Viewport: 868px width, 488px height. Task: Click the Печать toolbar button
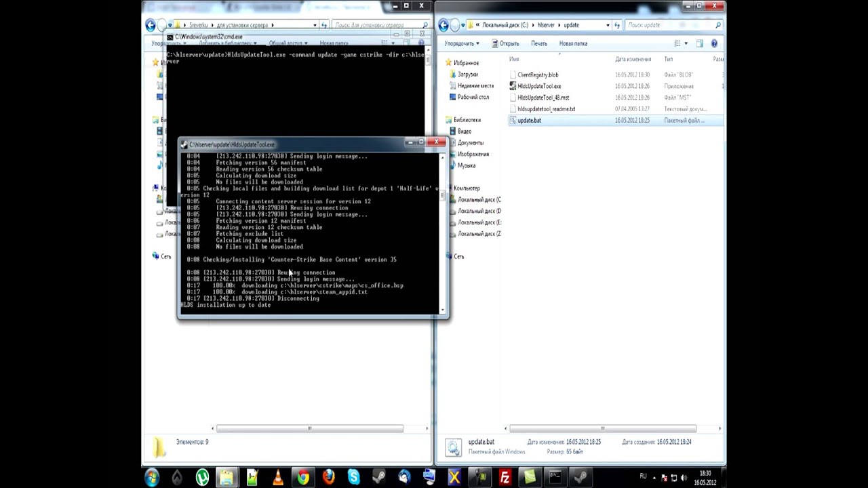(539, 43)
